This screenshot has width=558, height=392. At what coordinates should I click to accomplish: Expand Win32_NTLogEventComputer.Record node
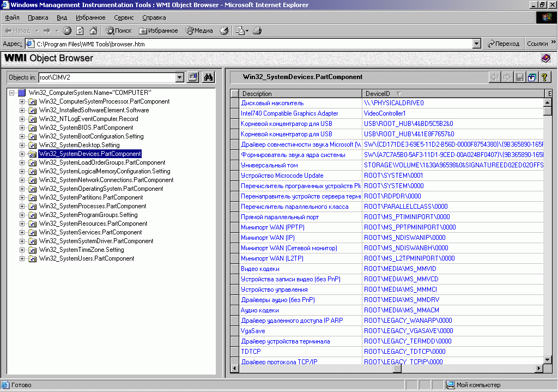(x=22, y=119)
